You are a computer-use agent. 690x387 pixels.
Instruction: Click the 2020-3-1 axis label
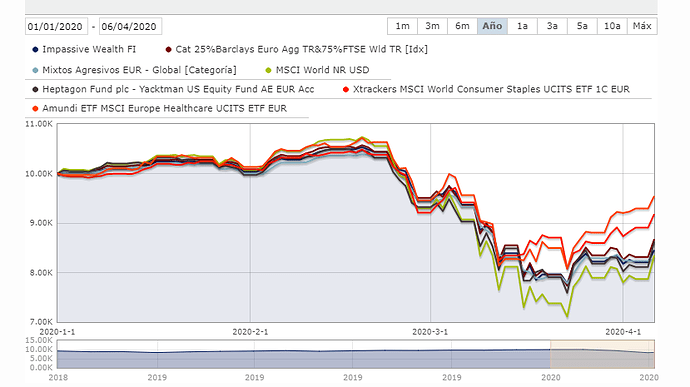(430, 332)
